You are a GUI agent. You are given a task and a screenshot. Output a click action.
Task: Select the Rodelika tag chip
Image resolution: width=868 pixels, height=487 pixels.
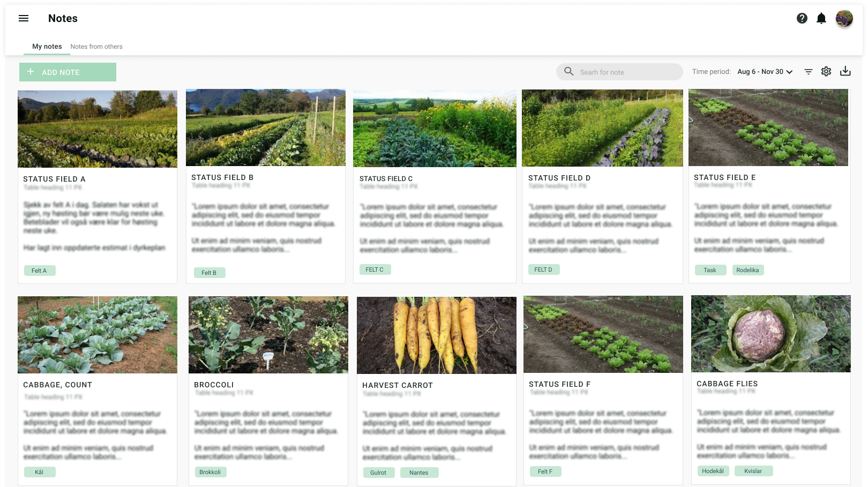pos(748,270)
